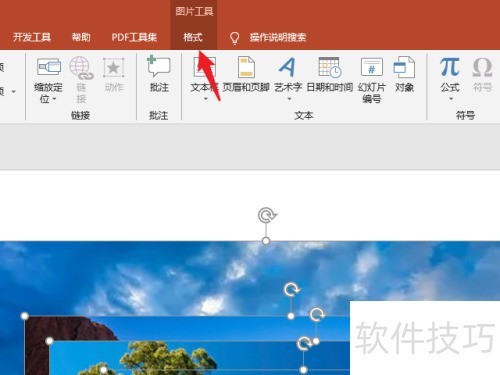
Task: Click the 操作说明搜索 search box
Action: (278, 37)
